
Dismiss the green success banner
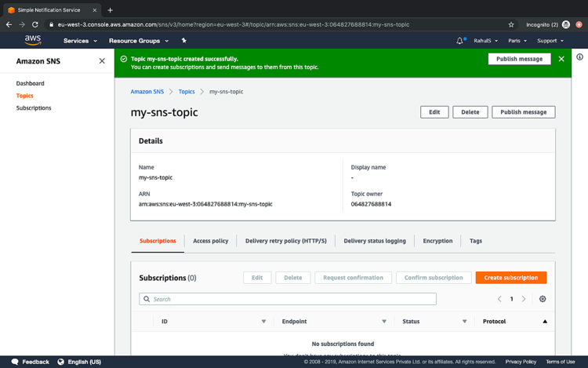[x=561, y=59]
